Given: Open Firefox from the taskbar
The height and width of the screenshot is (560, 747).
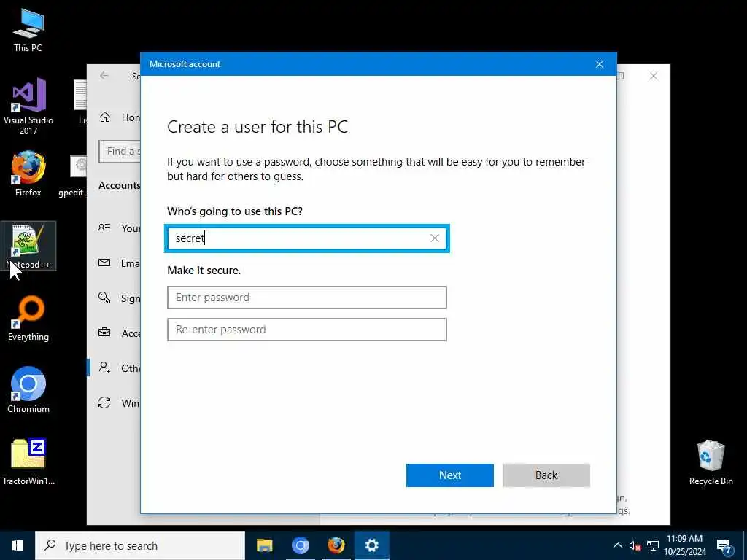Looking at the screenshot, I should pyautogui.click(x=336, y=545).
